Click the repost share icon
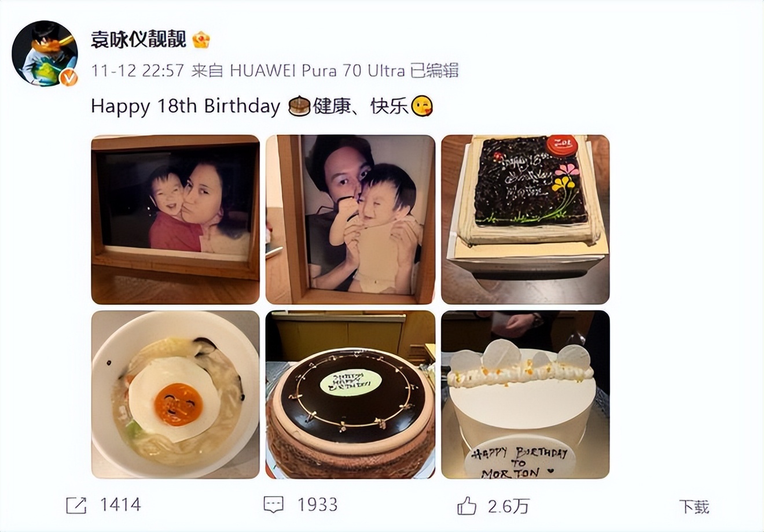Viewport: 764px width, 532px height. point(76,505)
